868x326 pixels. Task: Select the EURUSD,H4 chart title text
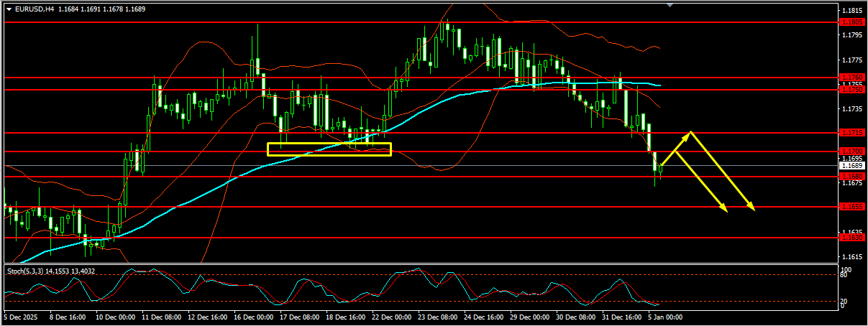pos(35,9)
